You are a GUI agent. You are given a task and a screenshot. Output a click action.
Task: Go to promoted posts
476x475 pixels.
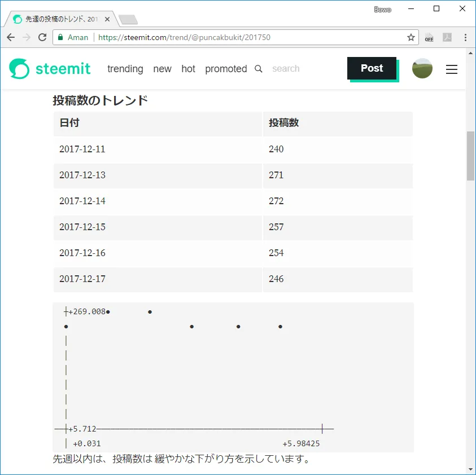226,69
